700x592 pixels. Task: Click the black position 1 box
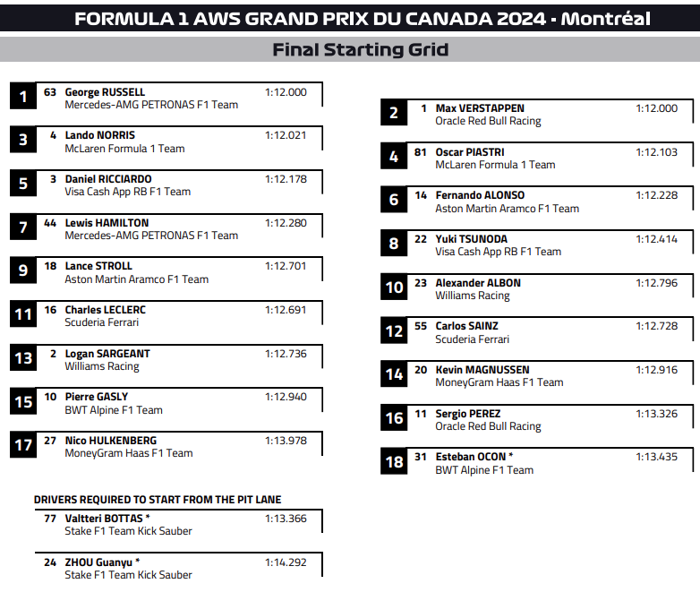pos(23,96)
